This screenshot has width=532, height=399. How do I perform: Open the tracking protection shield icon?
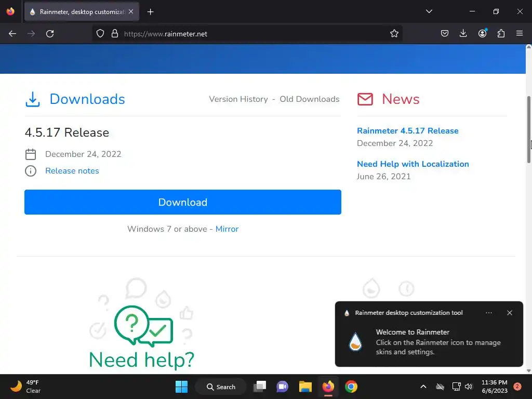100,34
